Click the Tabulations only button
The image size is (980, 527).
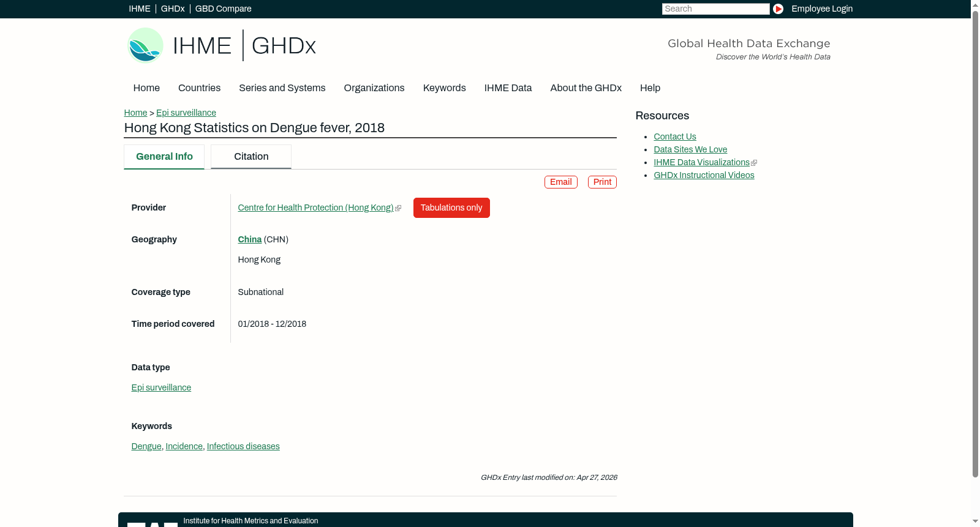coord(451,208)
